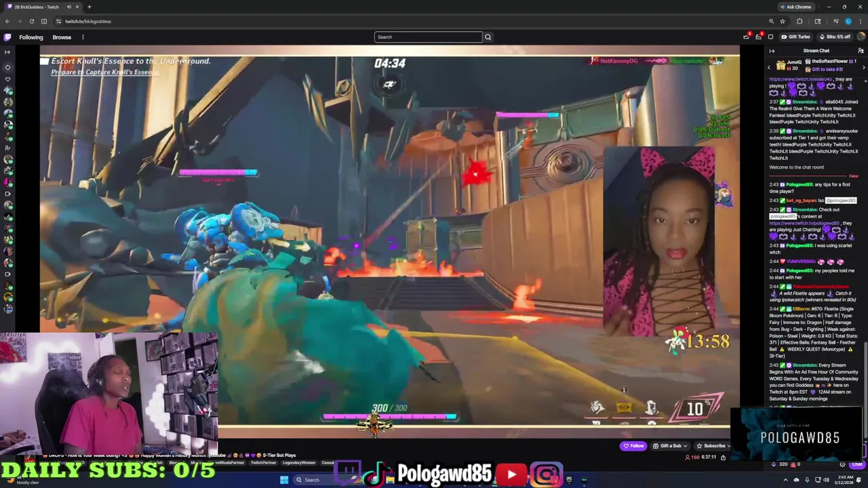Close the BlckGoddess Twitch tab
This screenshot has height=488, width=868.
(x=77, y=7)
